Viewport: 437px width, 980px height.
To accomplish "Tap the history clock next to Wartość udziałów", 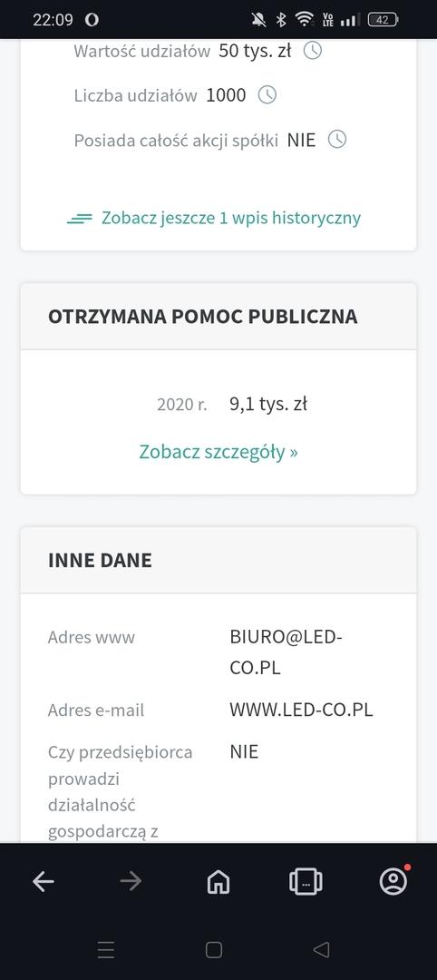I will 313,51.
